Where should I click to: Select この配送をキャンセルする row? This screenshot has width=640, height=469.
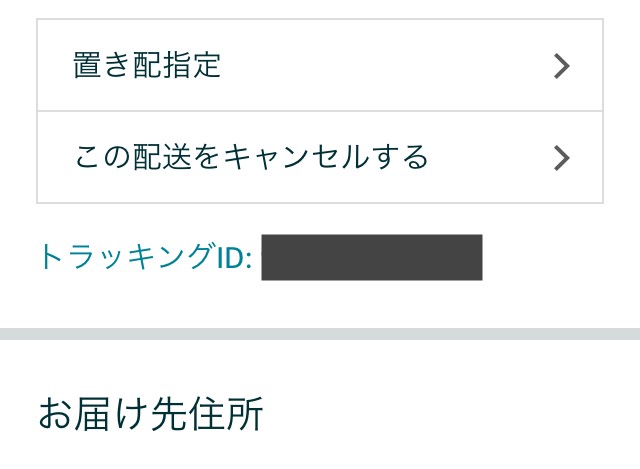(x=320, y=157)
